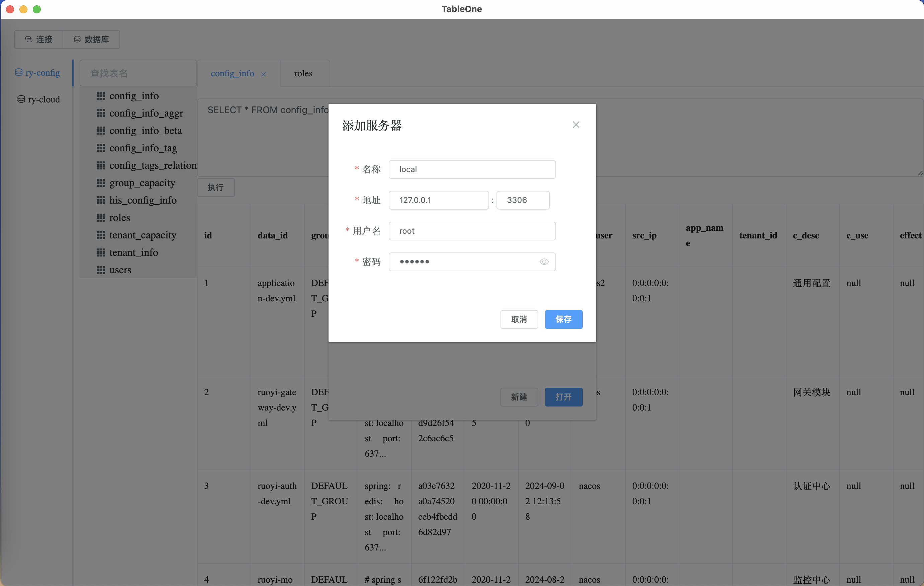Image resolution: width=924 pixels, height=586 pixels.
Task: Click the 取消 button
Action: 519,319
